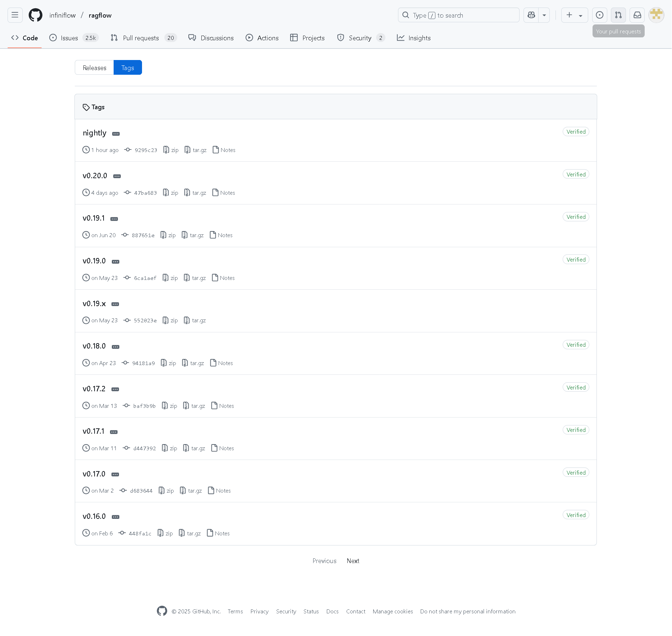This screenshot has width=672, height=636.
Task: Open the user avatar menu
Action: [656, 15]
